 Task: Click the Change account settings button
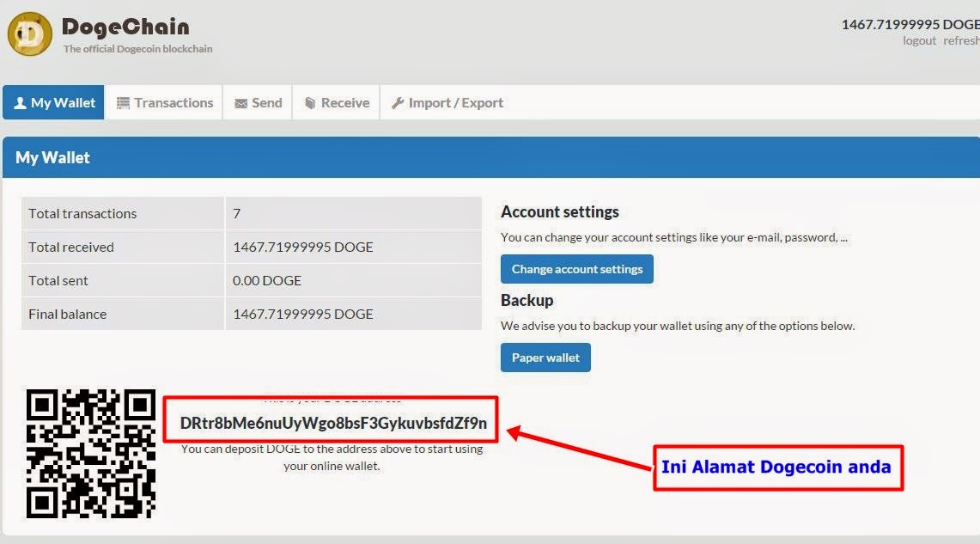coord(577,269)
